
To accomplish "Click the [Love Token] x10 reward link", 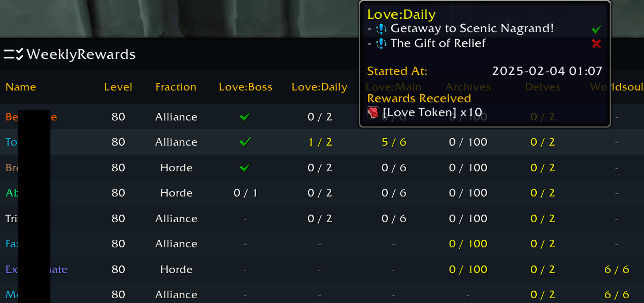I will point(432,112).
